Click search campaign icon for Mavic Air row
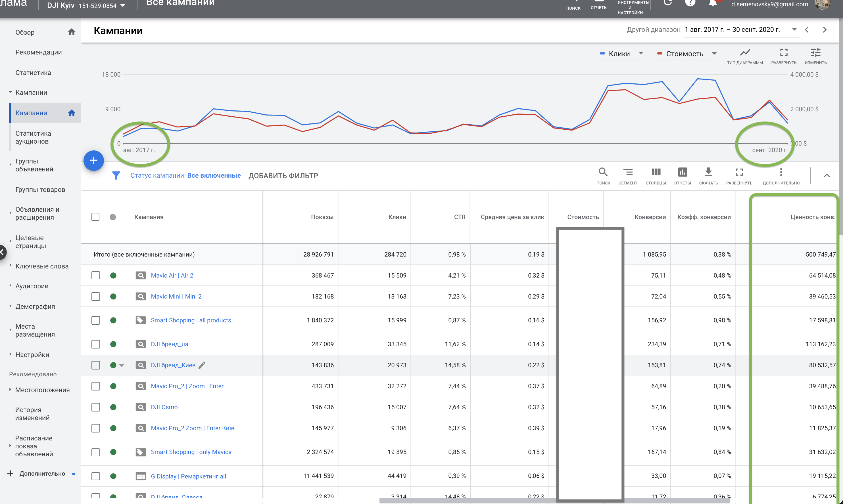Image resolution: width=843 pixels, height=504 pixels. point(141,276)
